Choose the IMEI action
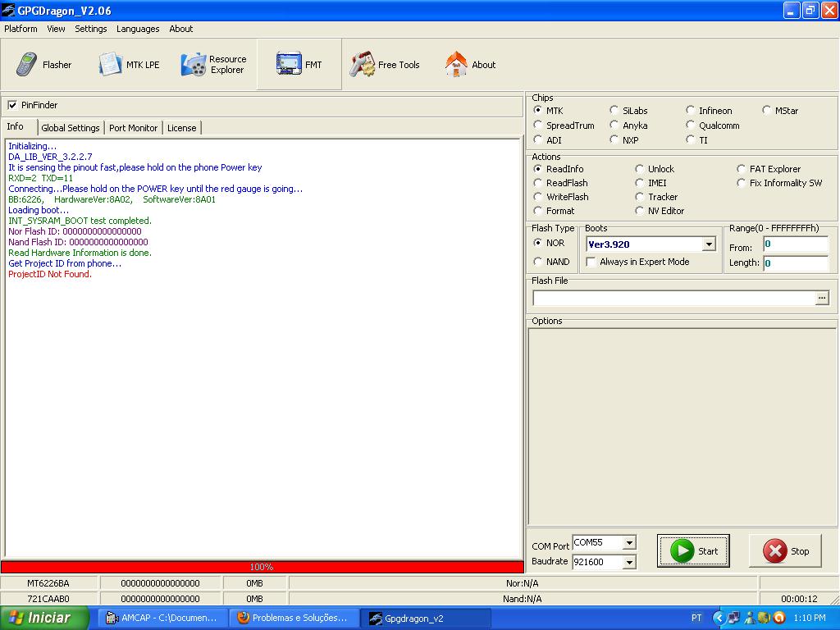 (x=639, y=183)
